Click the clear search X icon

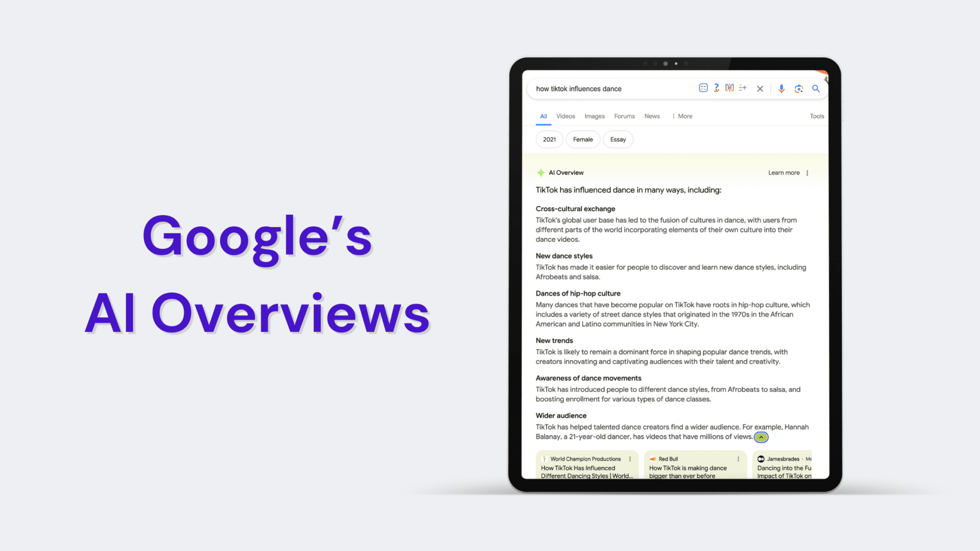(x=760, y=88)
